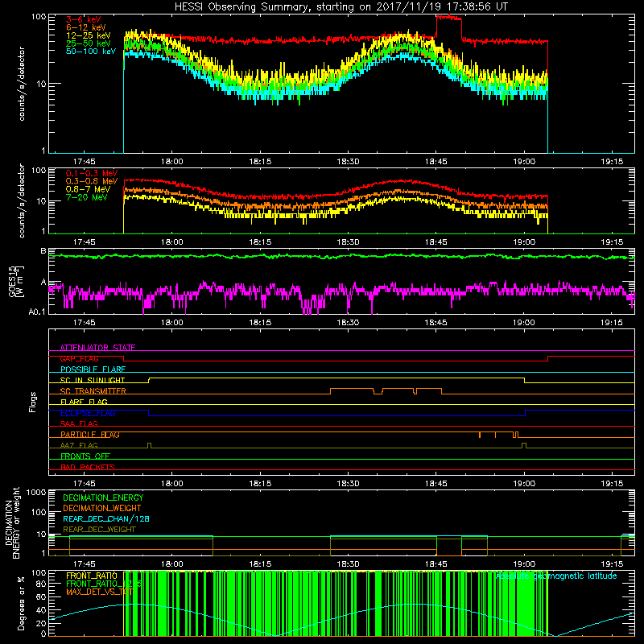The image size is (644, 644).
Task: Select the POSSIBLE_FLARE flag label
Action: click(93, 369)
